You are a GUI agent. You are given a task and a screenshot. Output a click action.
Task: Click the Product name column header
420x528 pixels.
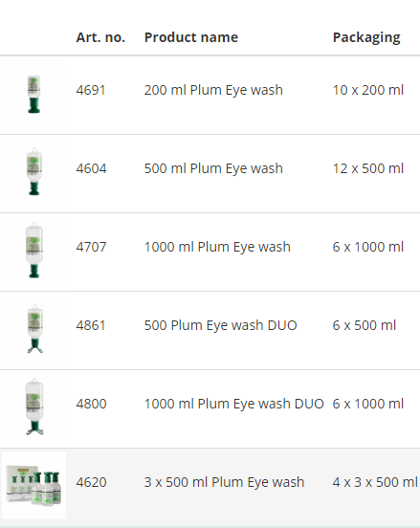coord(191,37)
